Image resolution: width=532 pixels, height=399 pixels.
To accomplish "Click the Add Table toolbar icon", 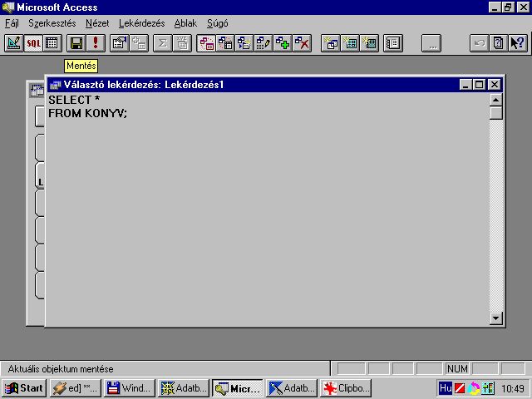I will coord(139,43).
